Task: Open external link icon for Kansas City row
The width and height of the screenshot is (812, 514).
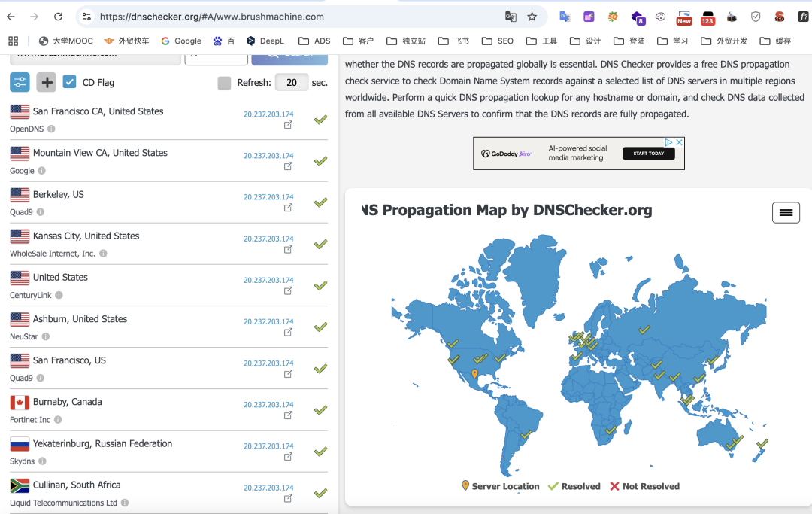Action: pyautogui.click(x=288, y=250)
